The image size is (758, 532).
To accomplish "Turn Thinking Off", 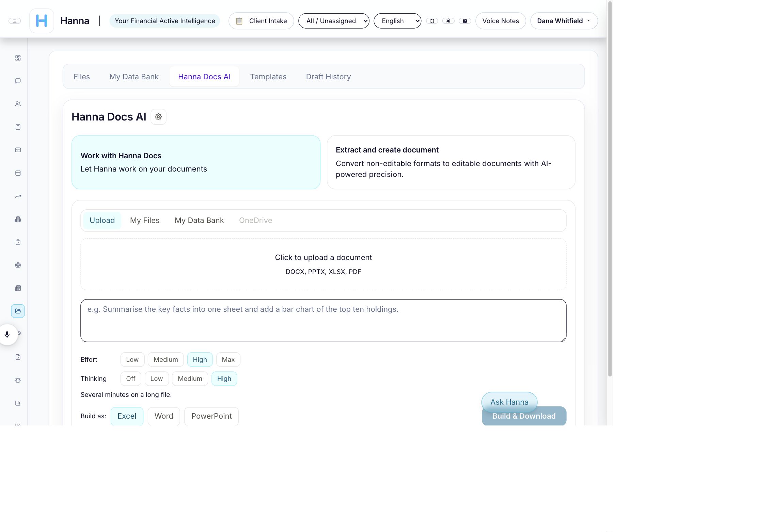I will [x=131, y=378].
